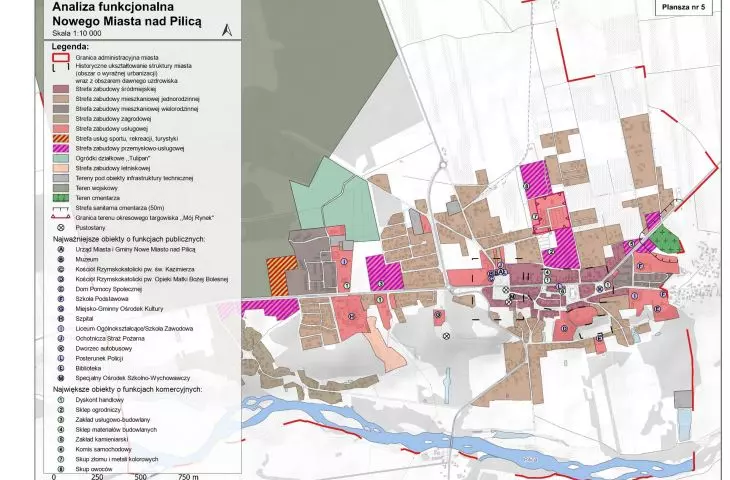730x480 pixels.
Task: Click the legend marker beside Biblioteka
Action: [61, 368]
